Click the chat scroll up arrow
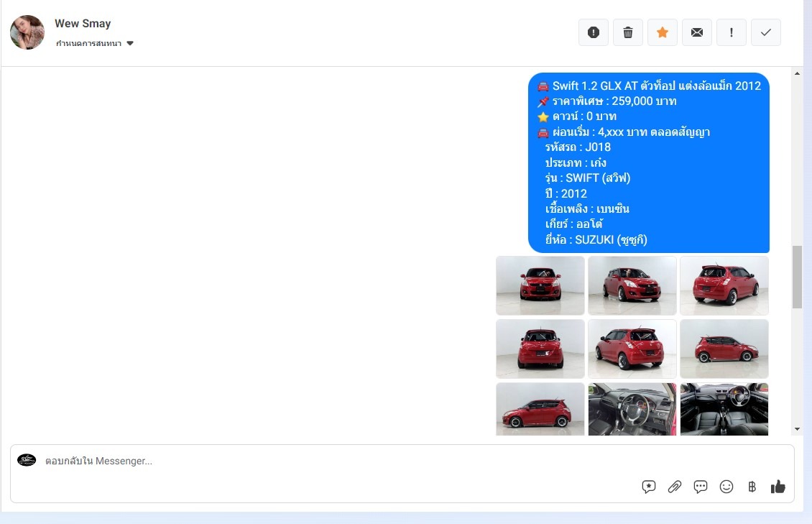812x524 pixels. (797, 73)
